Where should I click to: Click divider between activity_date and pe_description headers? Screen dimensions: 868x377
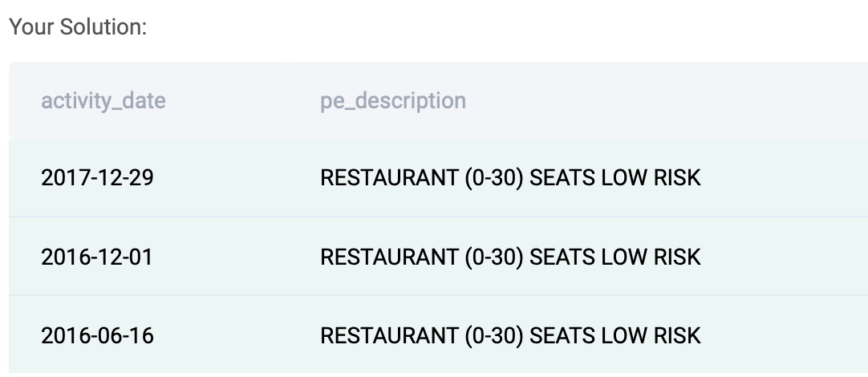[288, 100]
